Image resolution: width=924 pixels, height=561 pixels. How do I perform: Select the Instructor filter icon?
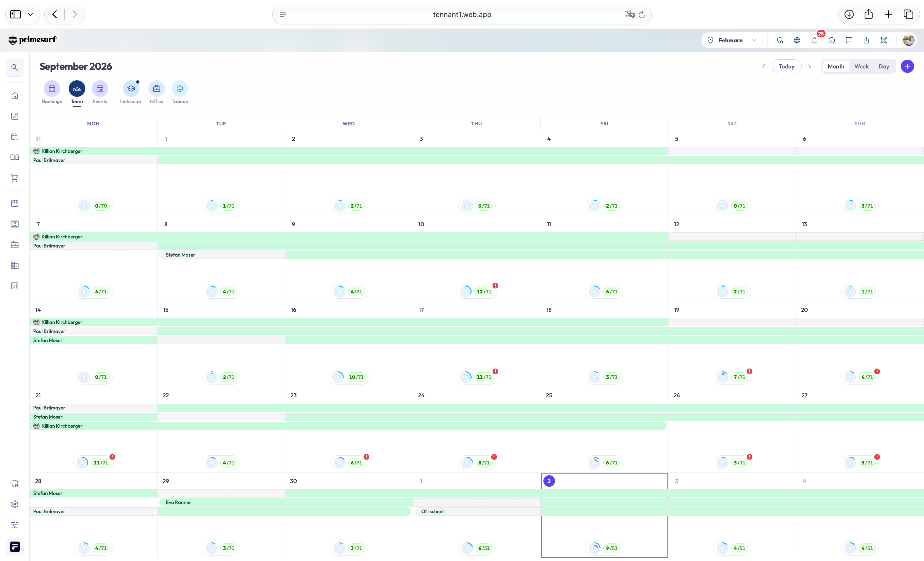point(131,89)
